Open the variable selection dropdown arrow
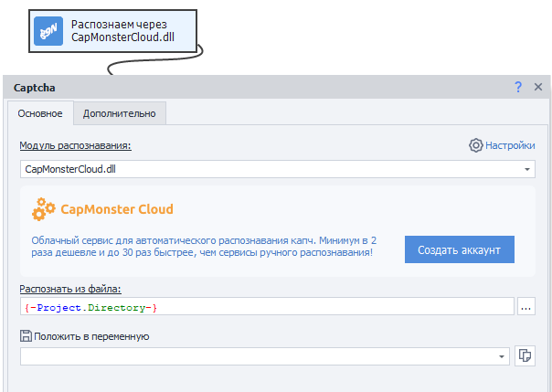552x392 pixels. click(502, 356)
